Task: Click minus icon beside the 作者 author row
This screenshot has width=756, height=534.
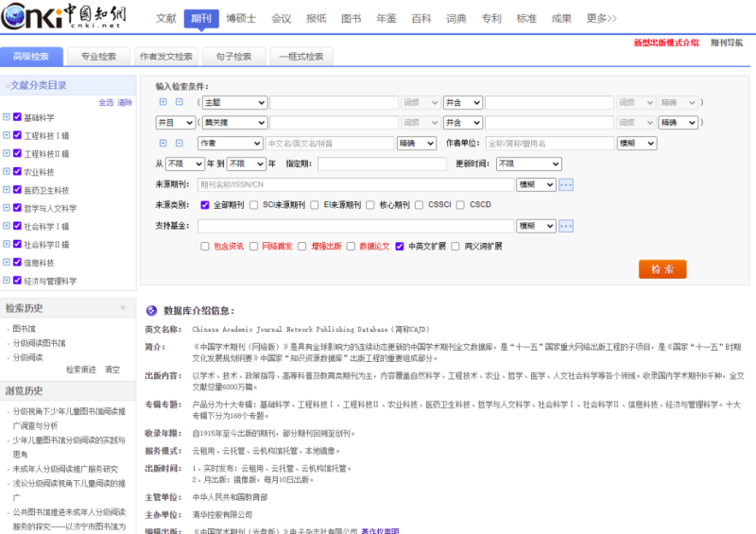Action: [179, 144]
